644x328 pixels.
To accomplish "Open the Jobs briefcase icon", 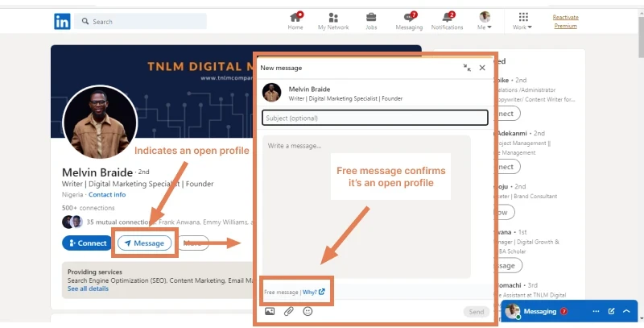I will pos(371,22).
